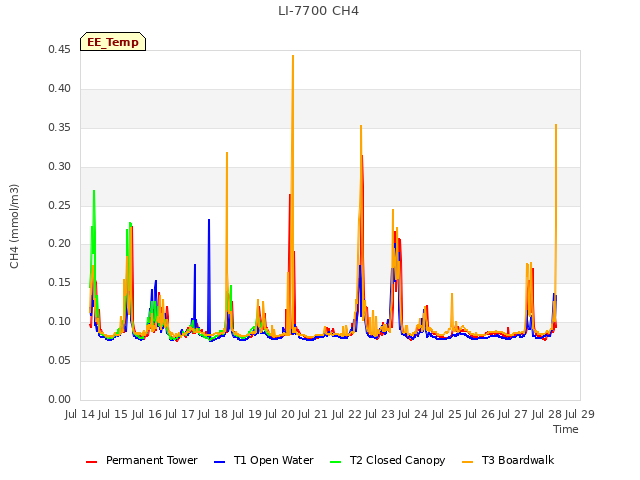Click the Jul 14 x-axis label
The width and height of the screenshot is (640, 480).
tap(80, 414)
